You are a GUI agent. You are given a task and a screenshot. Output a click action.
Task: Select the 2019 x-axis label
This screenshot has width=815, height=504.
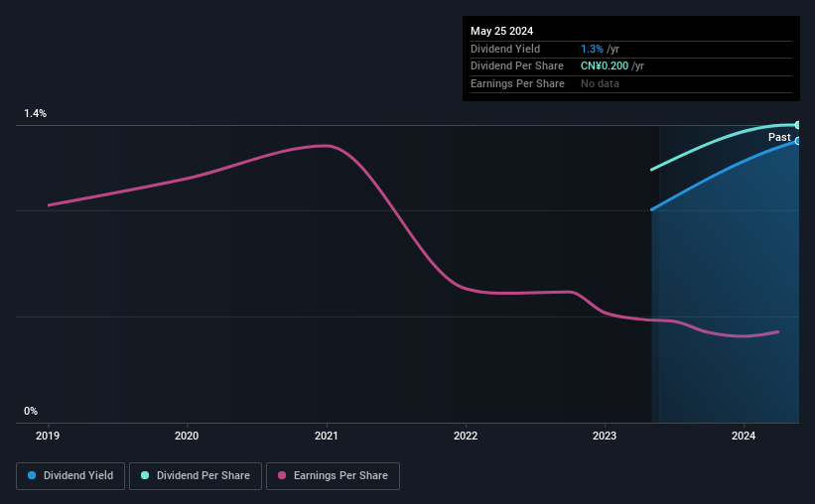tap(48, 436)
